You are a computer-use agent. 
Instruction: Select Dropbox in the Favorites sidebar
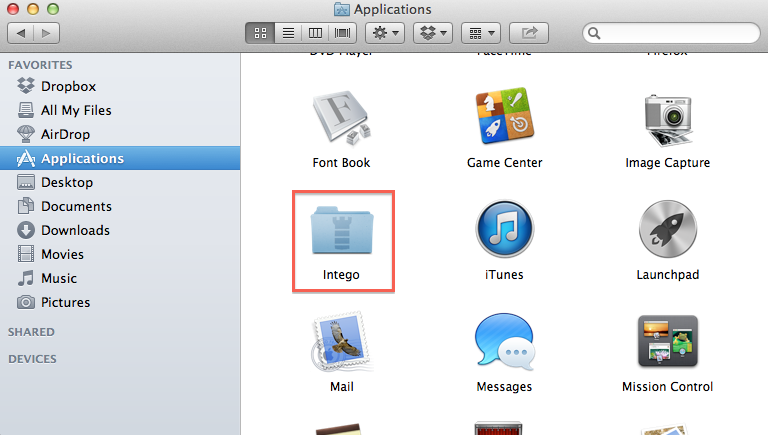(x=120, y=86)
